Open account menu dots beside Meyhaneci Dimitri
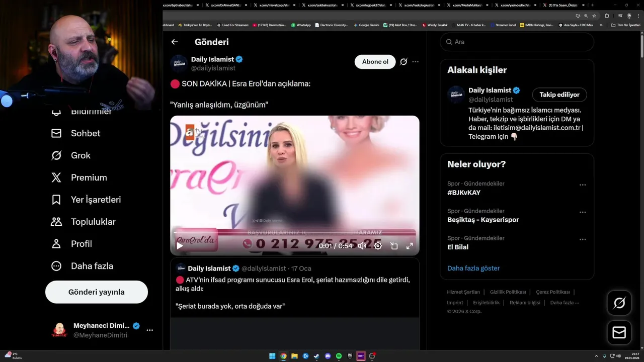 click(x=150, y=330)
